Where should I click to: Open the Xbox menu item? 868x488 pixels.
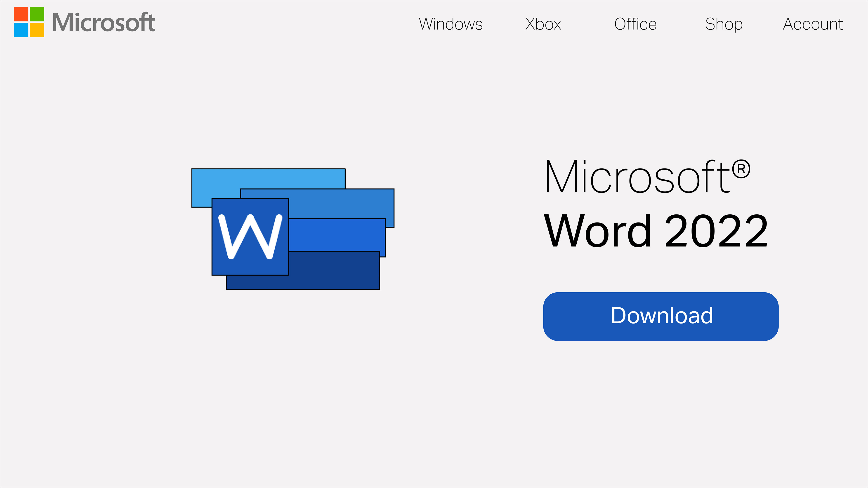(x=543, y=24)
